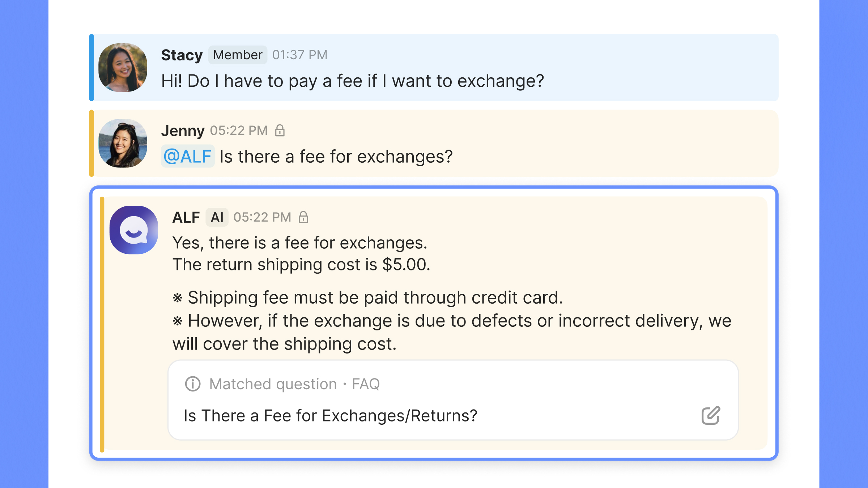Open Jenny's profile photo
This screenshot has width=868, height=488.
pos(123,143)
